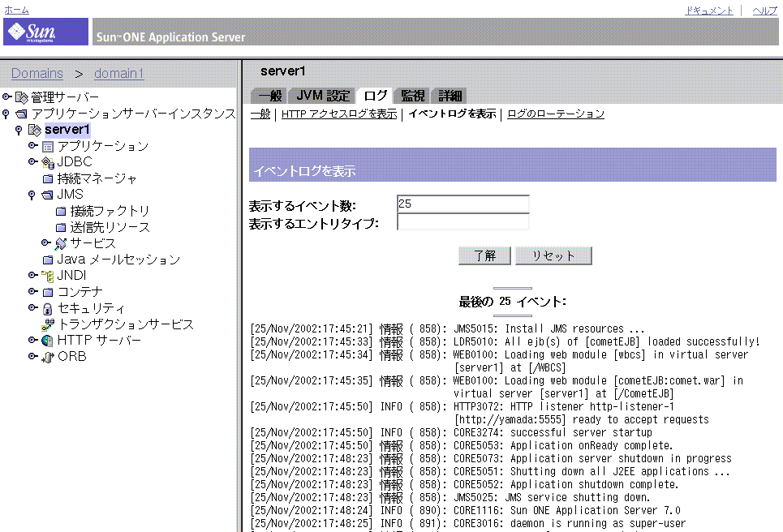This screenshot has height=532, width=783.
Task: Click the 送信先リソース folder icon
Action: [x=61, y=228]
